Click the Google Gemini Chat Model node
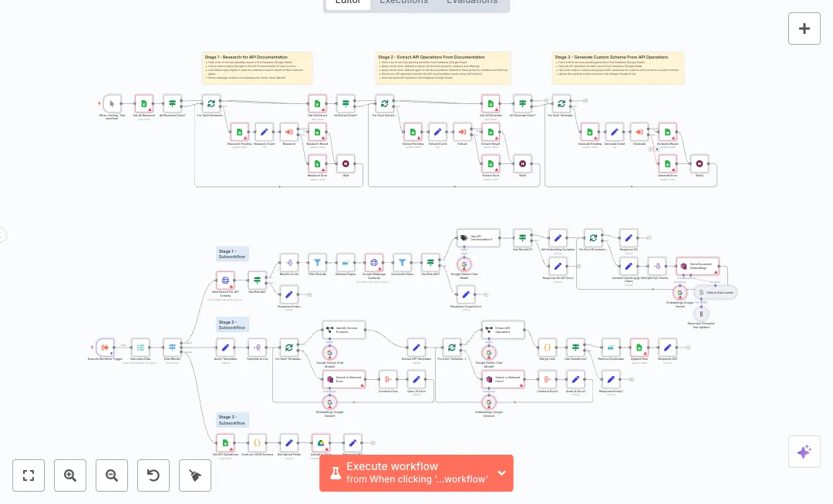 click(464, 264)
